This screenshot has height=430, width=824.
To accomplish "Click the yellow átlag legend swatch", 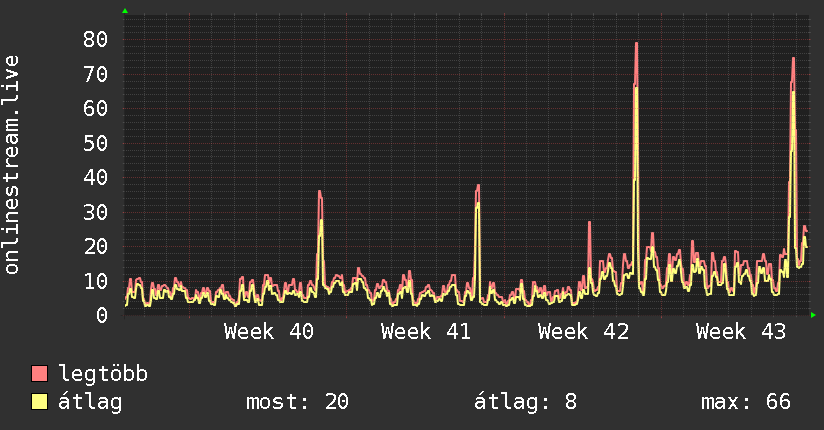I will point(39,402).
